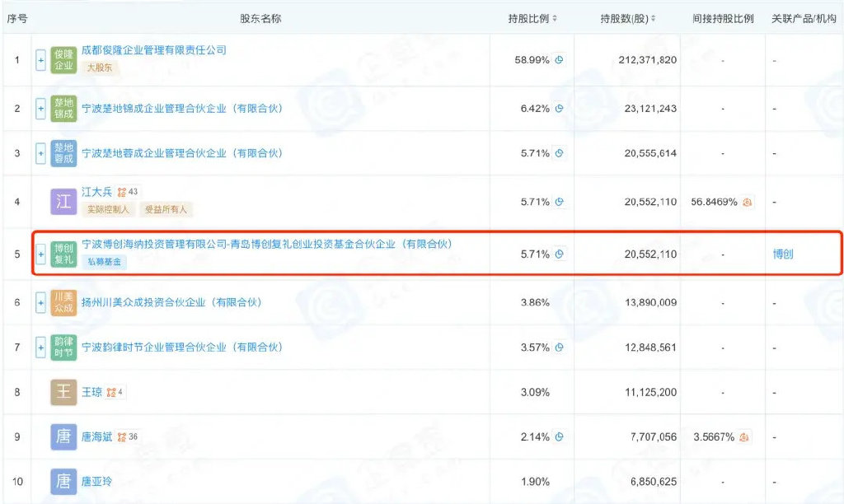Image resolution: width=844 pixels, height=504 pixels.
Task: Select the 212,371,820 shares cell
Action: 648,59
